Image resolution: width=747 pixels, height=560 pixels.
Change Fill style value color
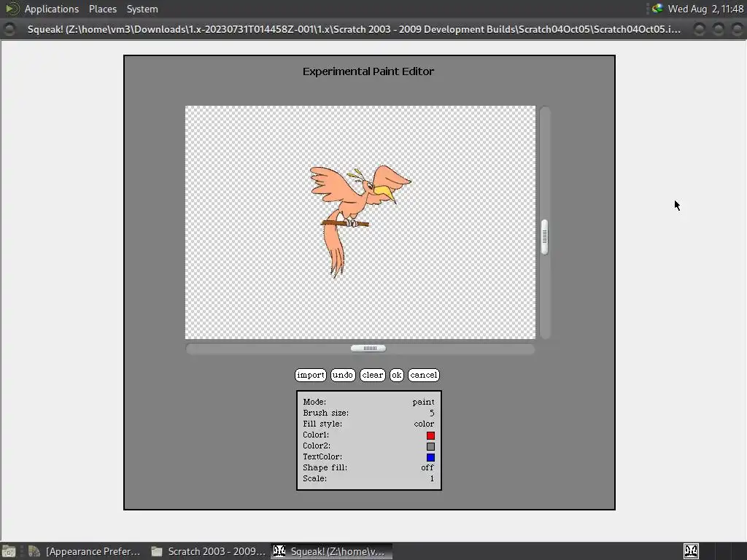click(x=424, y=424)
